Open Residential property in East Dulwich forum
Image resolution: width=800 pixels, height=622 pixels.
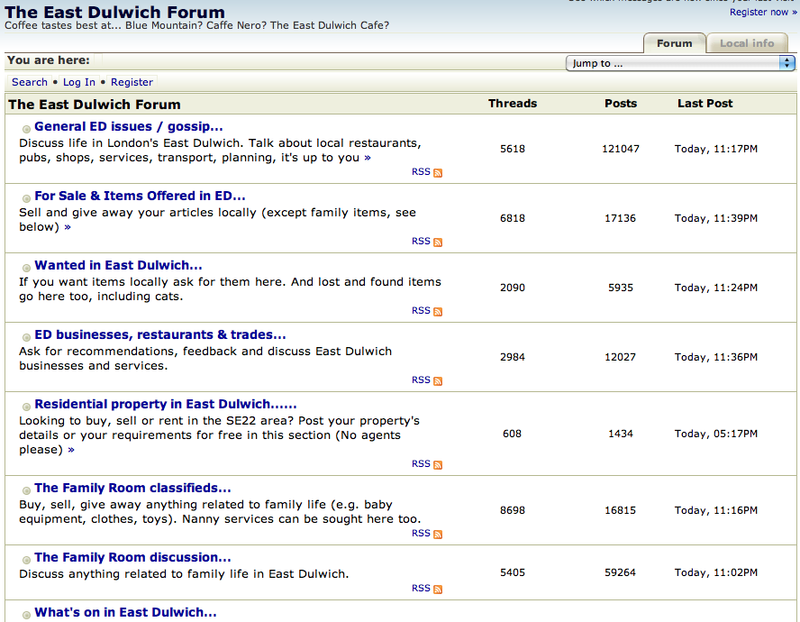click(165, 404)
